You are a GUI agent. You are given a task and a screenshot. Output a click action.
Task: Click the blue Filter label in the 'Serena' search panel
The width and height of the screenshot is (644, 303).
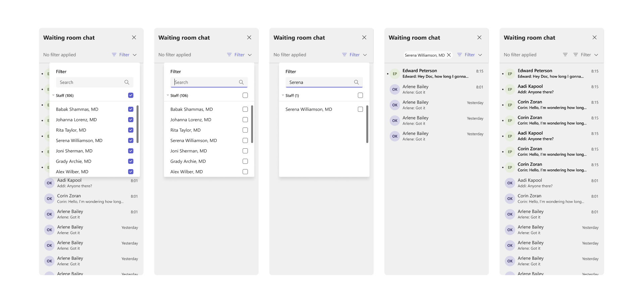[355, 55]
